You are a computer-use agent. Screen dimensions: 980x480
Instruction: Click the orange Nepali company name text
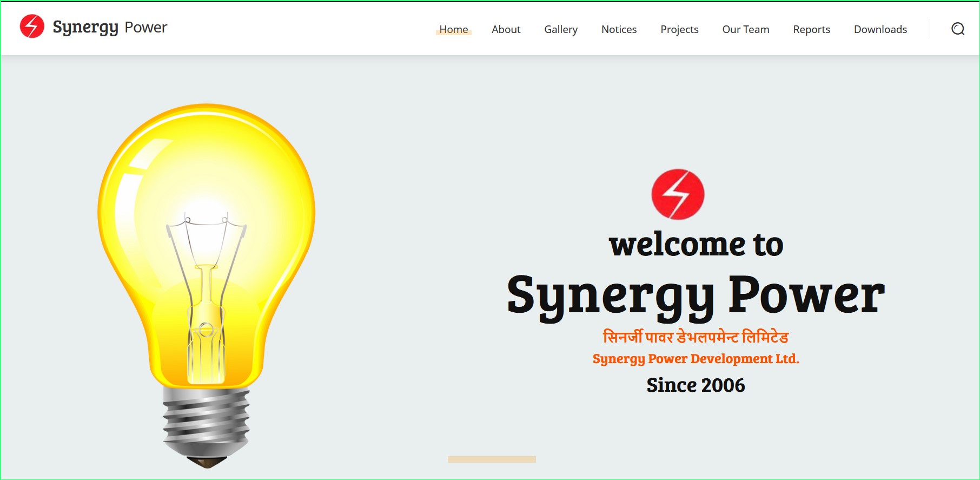pyautogui.click(x=696, y=337)
